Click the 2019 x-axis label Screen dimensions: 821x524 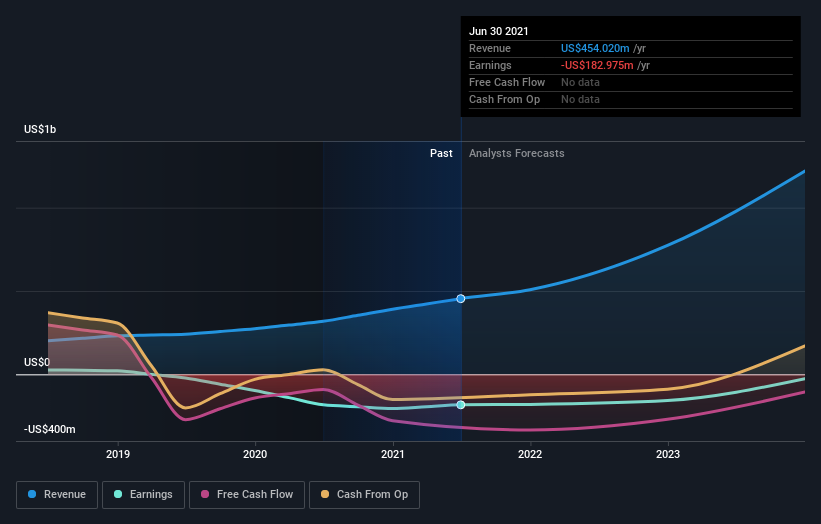click(118, 454)
